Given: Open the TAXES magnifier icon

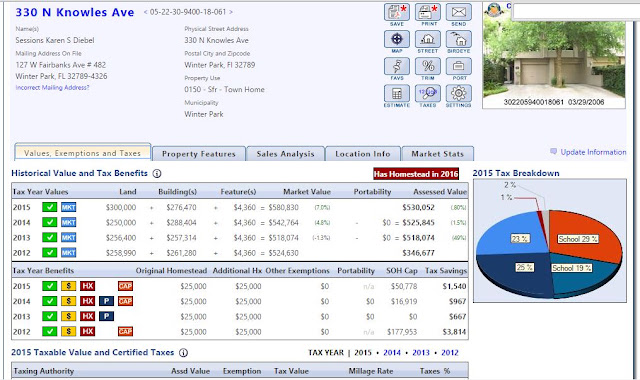Looking at the screenshot, I should pos(428,93).
